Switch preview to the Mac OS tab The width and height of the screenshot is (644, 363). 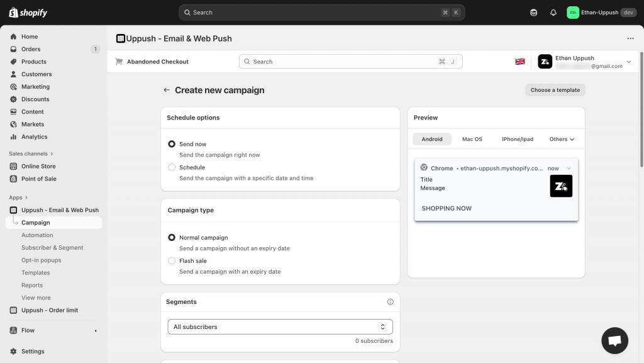point(472,139)
